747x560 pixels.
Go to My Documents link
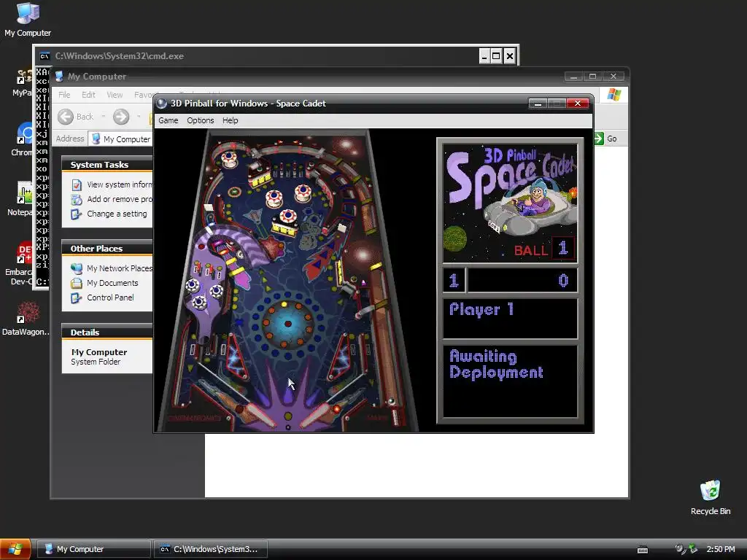click(112, 283)
